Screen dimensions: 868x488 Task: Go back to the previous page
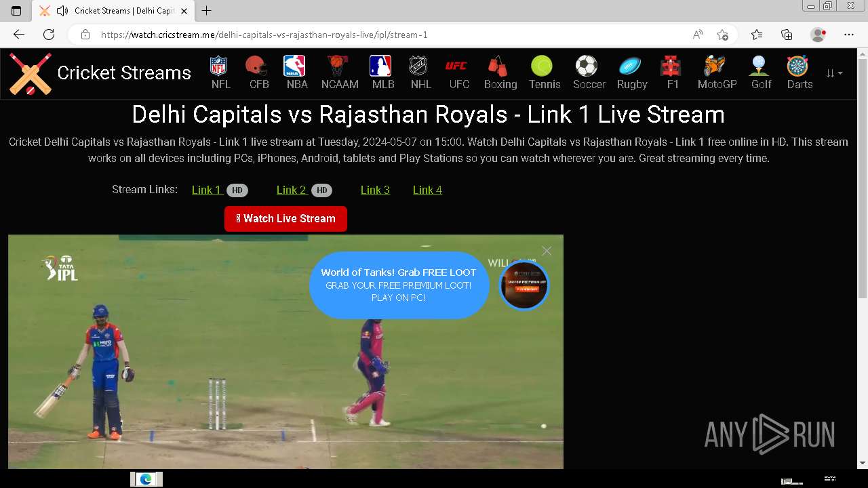coord(19,35)
